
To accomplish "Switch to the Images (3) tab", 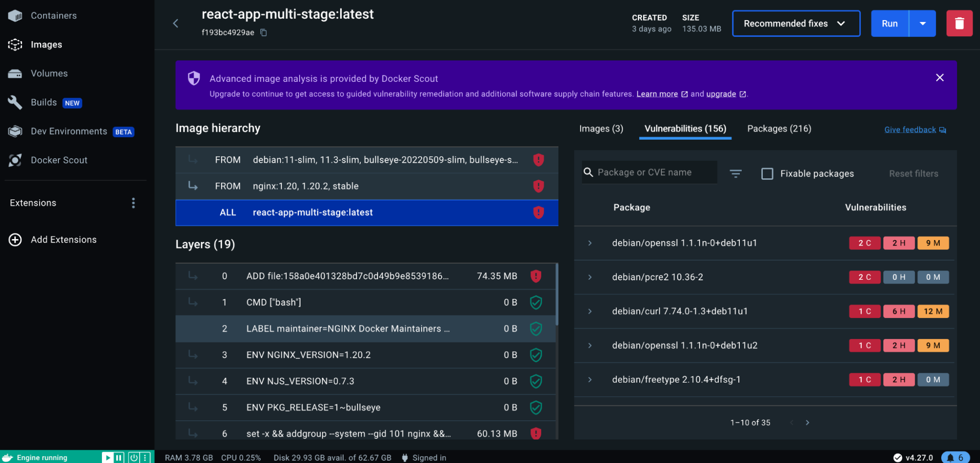I will coord(601,129).
